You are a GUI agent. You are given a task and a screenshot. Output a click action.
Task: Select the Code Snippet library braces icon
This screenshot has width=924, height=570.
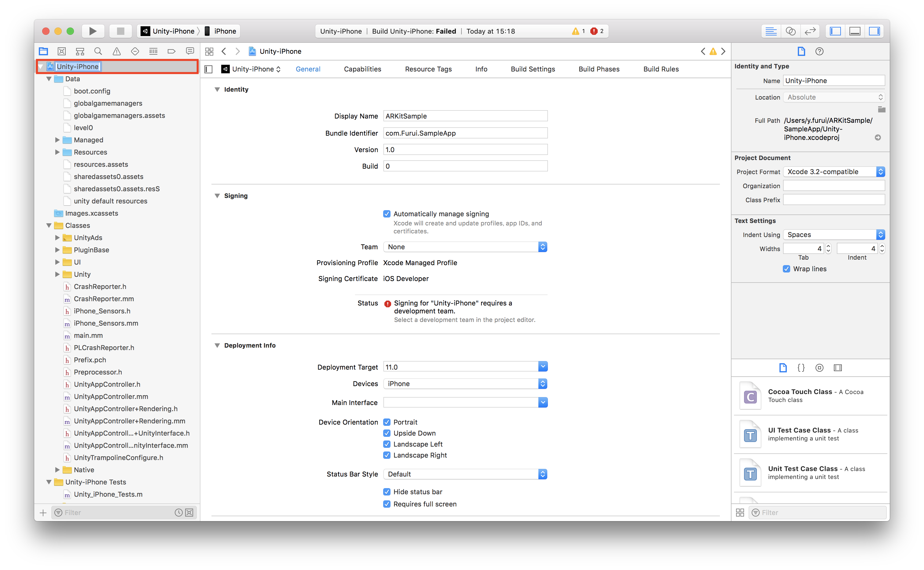point(801,367)
